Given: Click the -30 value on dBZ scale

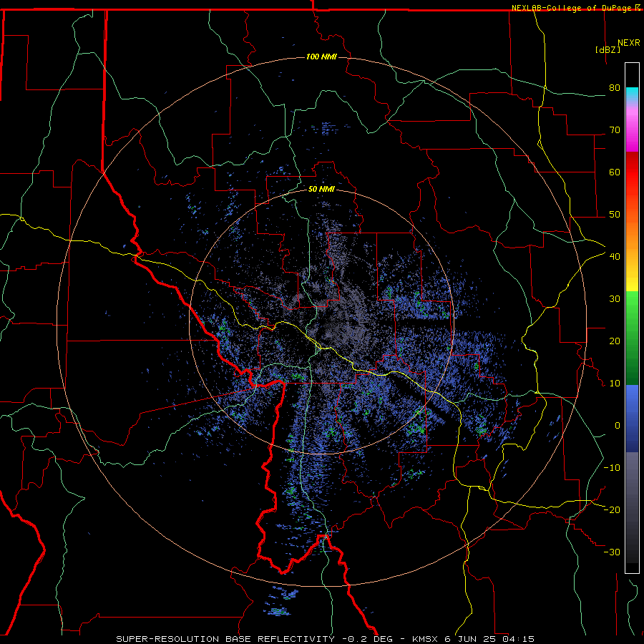Looking at the screenshot, I should [612, 552].
